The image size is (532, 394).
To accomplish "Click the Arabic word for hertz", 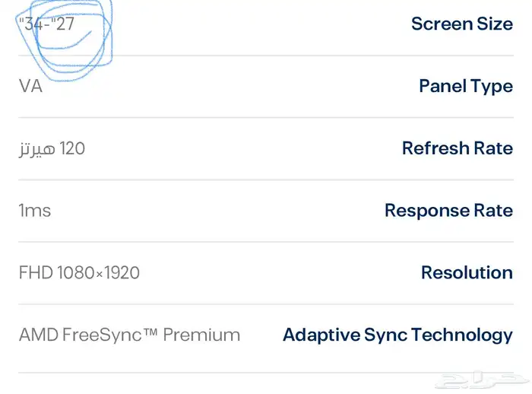I will point(37,149).
